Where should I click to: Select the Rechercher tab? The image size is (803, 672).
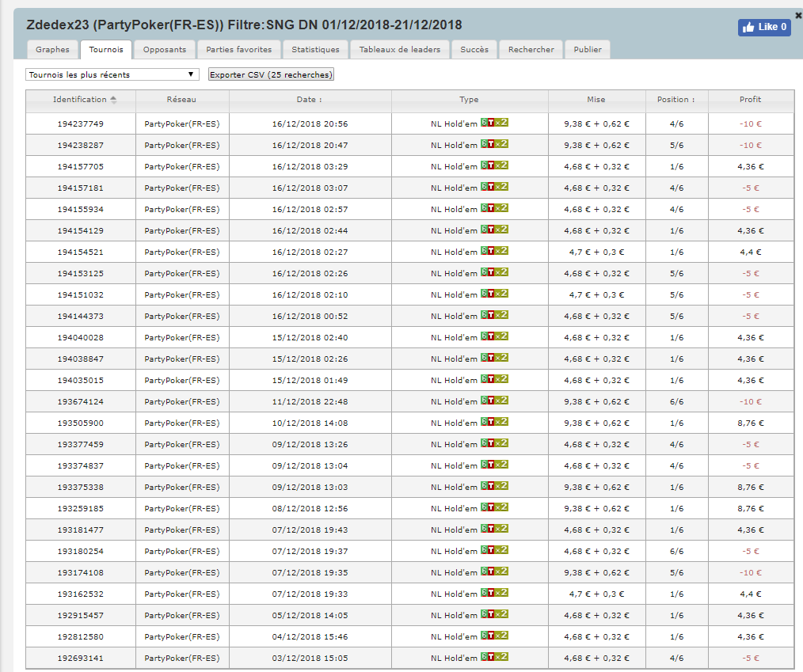(531, 50)
